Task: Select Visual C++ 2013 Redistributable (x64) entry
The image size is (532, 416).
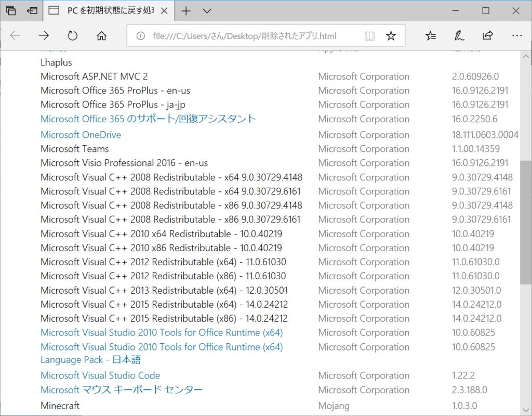Action: click(x=164, y=291)
